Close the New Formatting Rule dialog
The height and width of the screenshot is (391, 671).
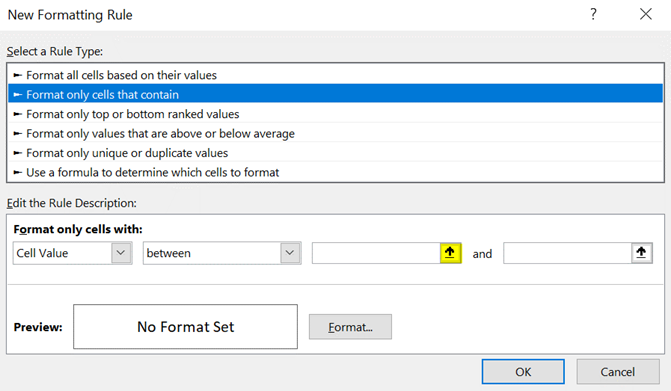point(646,14)
